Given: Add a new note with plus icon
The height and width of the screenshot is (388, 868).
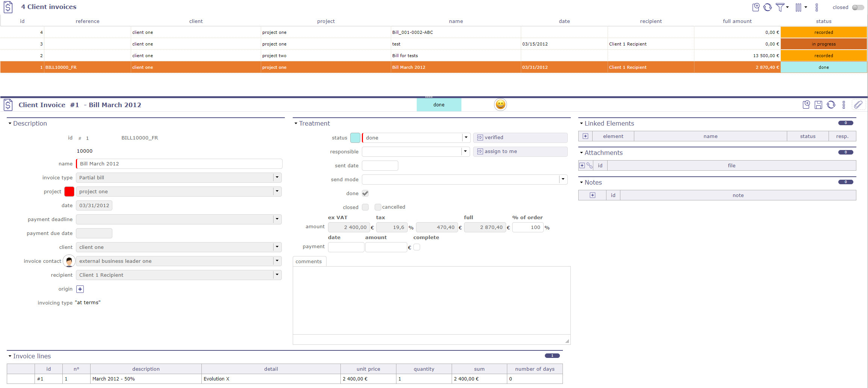Looking at the screenshot, I should point(593,195).
